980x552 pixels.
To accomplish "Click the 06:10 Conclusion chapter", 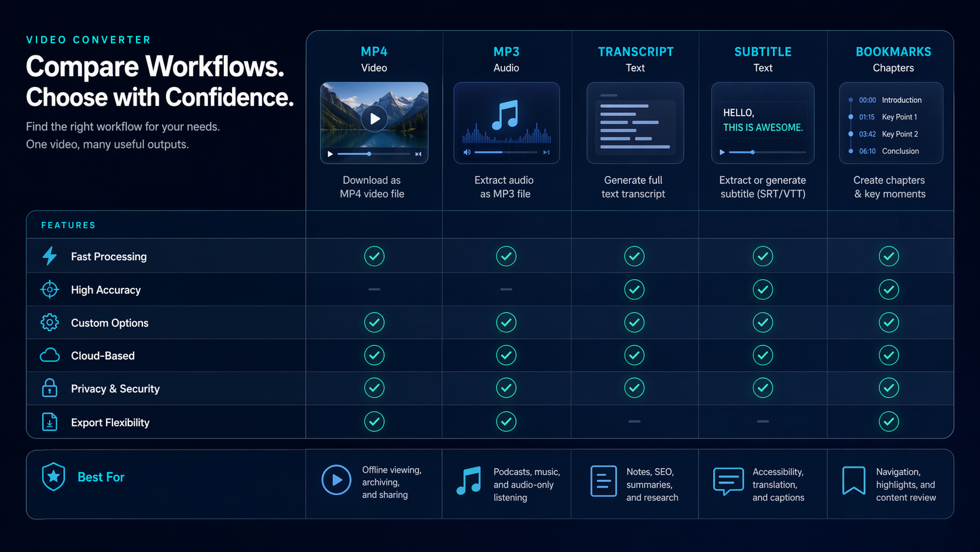I will pyautogui.click(x=884, y=151).
